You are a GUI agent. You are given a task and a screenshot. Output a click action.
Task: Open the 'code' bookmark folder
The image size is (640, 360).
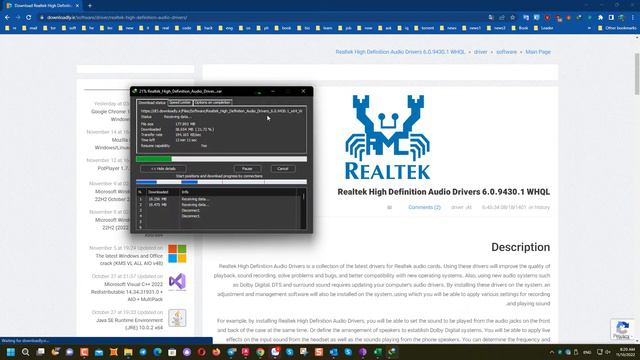(182, 28)
